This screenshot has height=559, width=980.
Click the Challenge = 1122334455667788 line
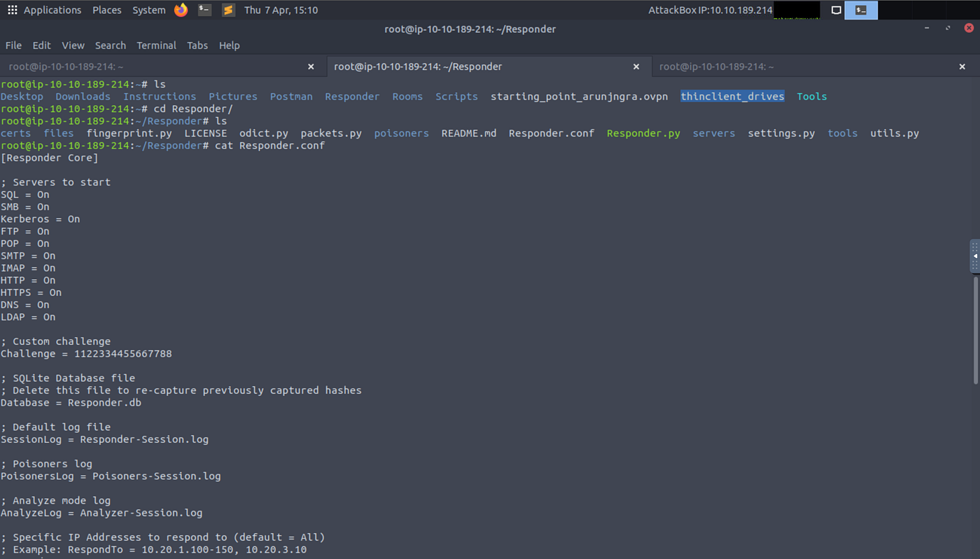coord(86,354)
